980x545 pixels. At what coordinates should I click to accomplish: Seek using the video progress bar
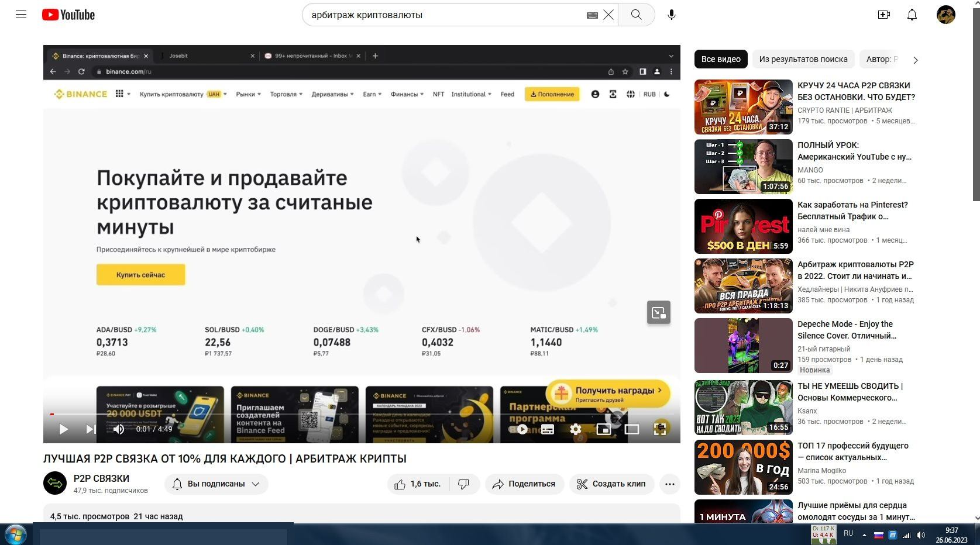[362, 414]
